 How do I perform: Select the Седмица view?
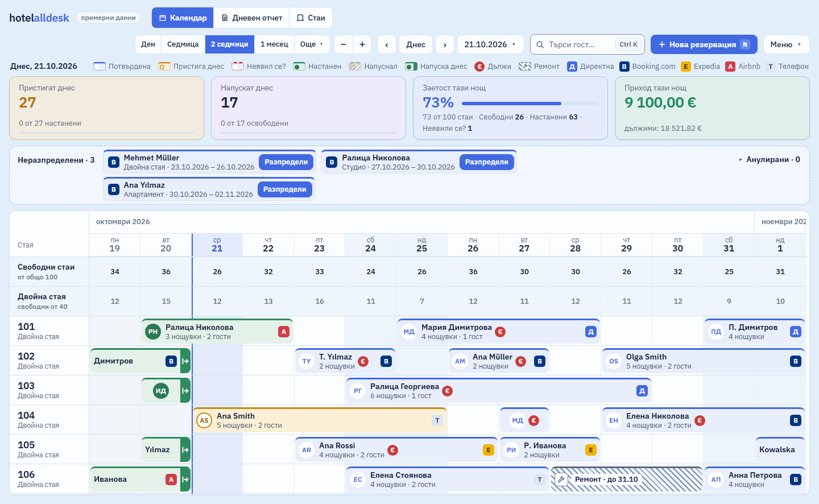pyautogui.click(x=183, y=44)
